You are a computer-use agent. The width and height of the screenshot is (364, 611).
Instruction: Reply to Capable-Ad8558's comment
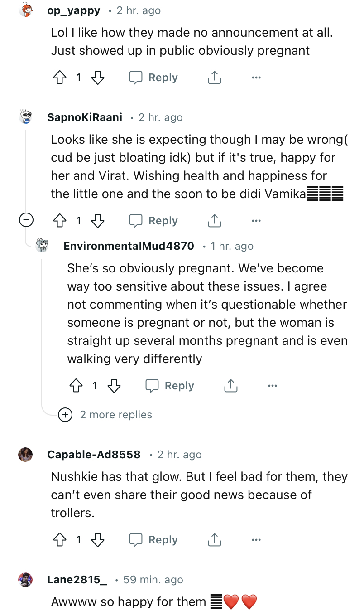click(x=154, y=540)
